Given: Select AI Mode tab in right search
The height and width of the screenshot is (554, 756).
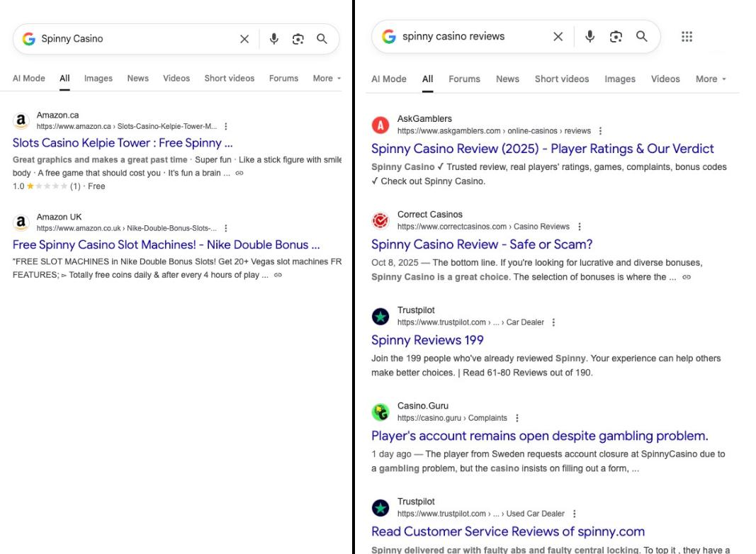Looking at the screenshot, I should (389, 79).
